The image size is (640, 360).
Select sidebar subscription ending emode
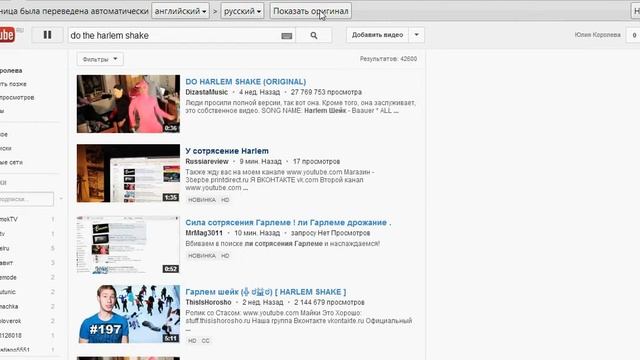click(x=9, y=278)
